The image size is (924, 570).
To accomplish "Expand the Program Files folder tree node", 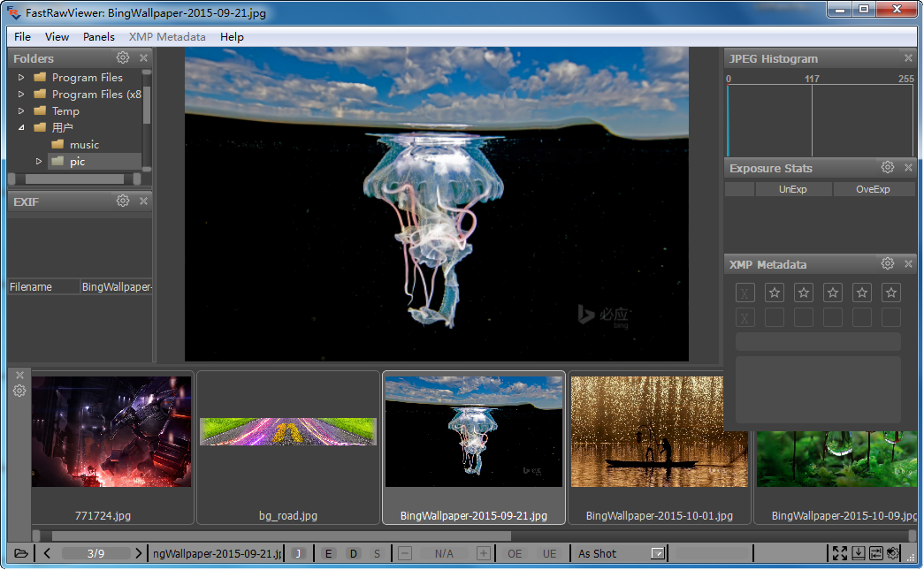I will tap(21, 78).
